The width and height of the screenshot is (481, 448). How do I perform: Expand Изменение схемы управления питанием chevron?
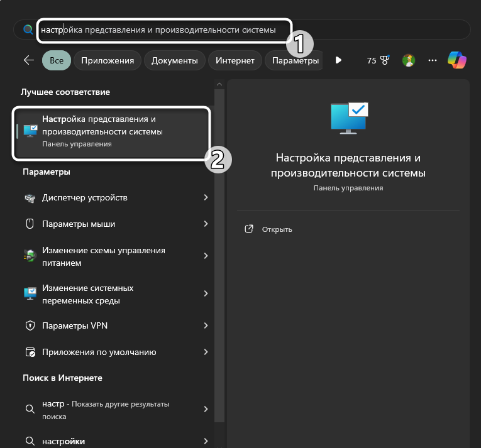pos(206,256)
